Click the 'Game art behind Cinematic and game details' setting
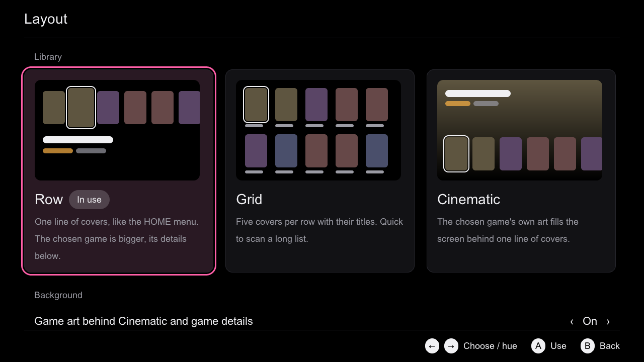The height and width of the screenshot is (362, 644). [x=322, y=321]
